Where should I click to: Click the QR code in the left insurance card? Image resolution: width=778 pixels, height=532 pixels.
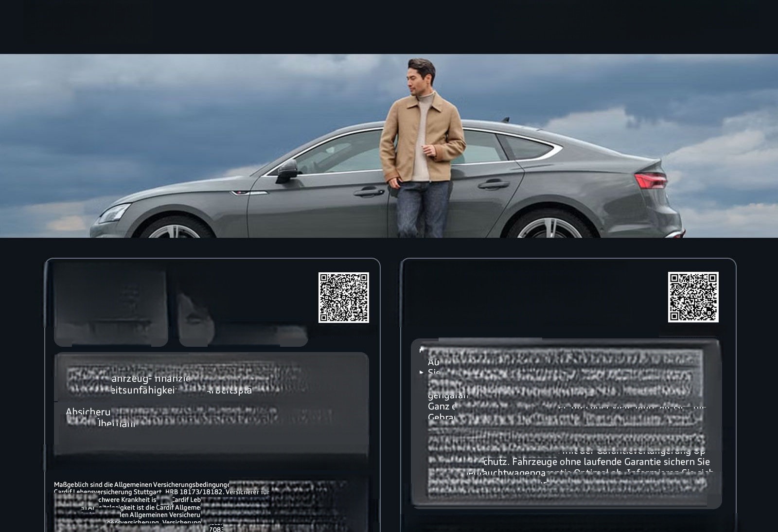click(x=343, y=297)
